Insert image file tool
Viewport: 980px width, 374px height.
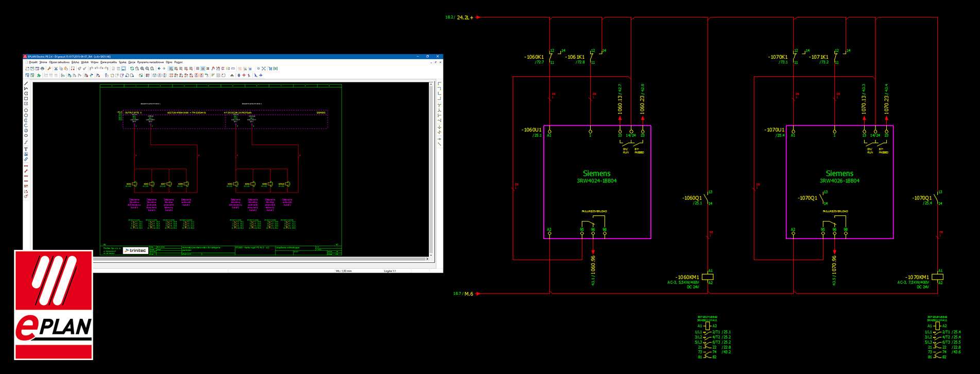(x=26, y=154)
